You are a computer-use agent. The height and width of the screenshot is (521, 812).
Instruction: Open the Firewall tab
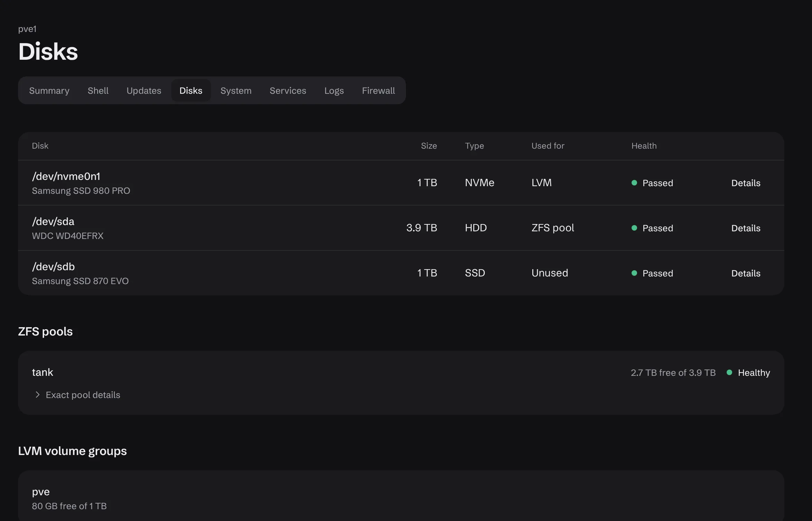point(378,91)
